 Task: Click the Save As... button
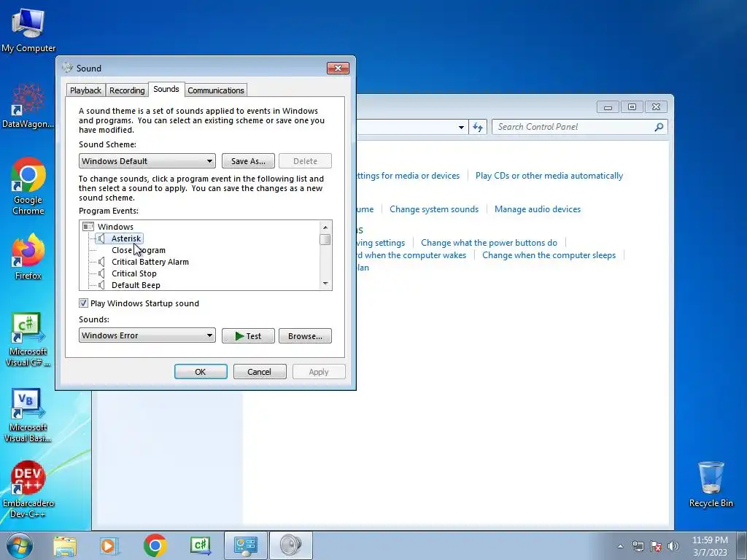tap(248, 161)
